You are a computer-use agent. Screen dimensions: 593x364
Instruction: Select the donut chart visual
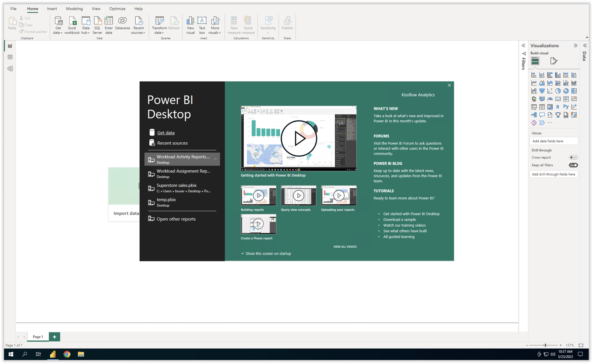pos(566,91)
